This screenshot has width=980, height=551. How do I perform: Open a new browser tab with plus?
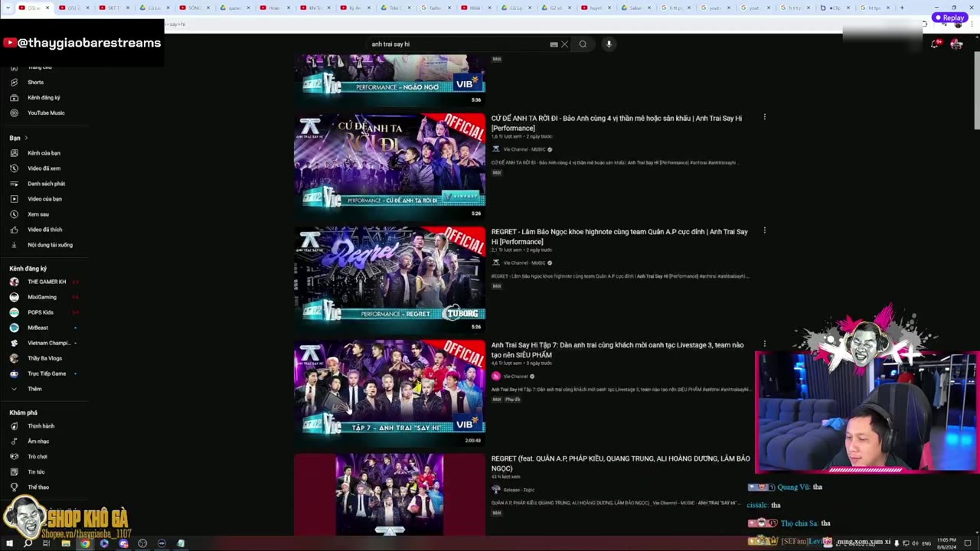click(x=902, y=8)
